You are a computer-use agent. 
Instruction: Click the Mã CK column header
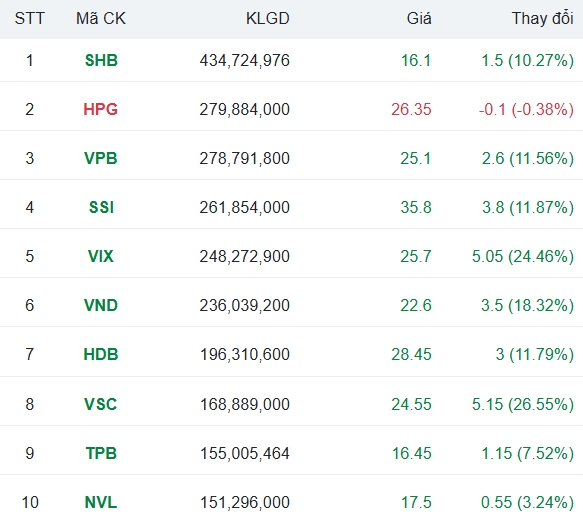click(101, 19)
